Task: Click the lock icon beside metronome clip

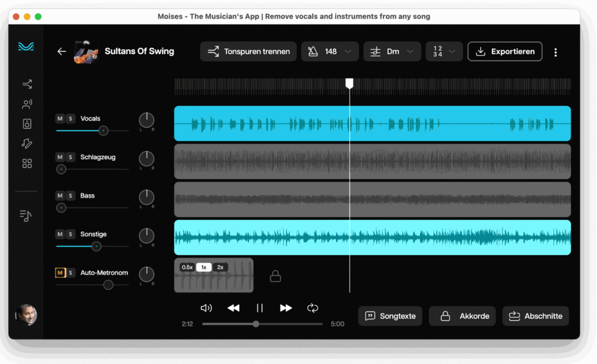Action: point(275,276)
